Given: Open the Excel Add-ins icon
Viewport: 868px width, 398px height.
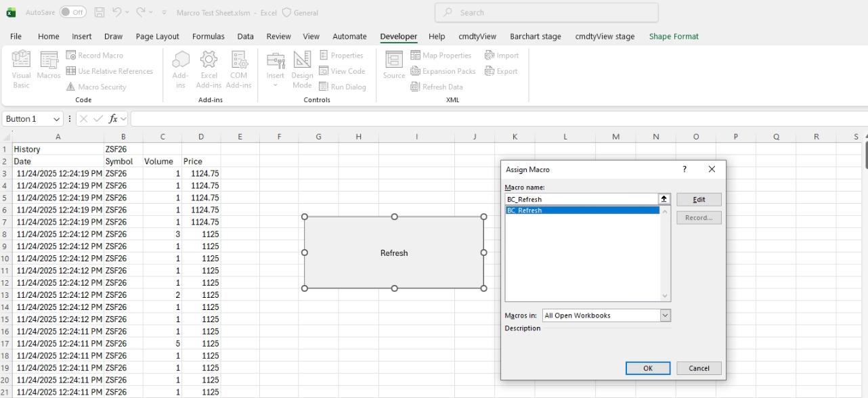Looking at the screenshot, I should click(209, 69).
